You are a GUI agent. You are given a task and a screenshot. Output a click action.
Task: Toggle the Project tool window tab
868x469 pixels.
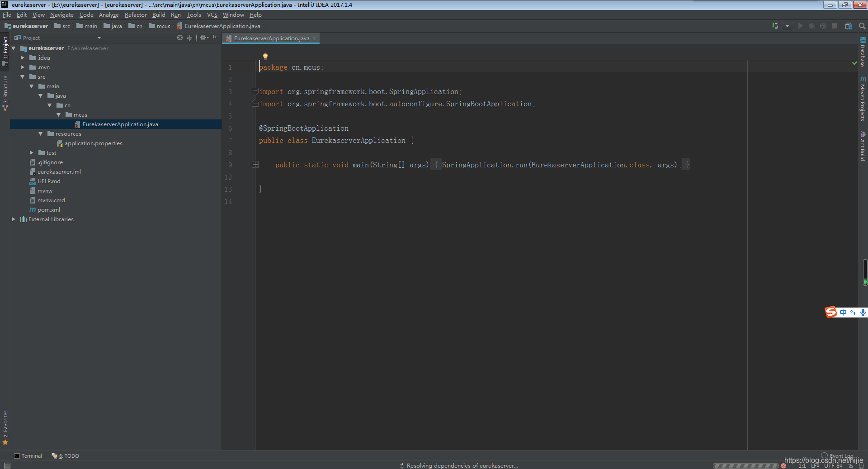(5, 51)
